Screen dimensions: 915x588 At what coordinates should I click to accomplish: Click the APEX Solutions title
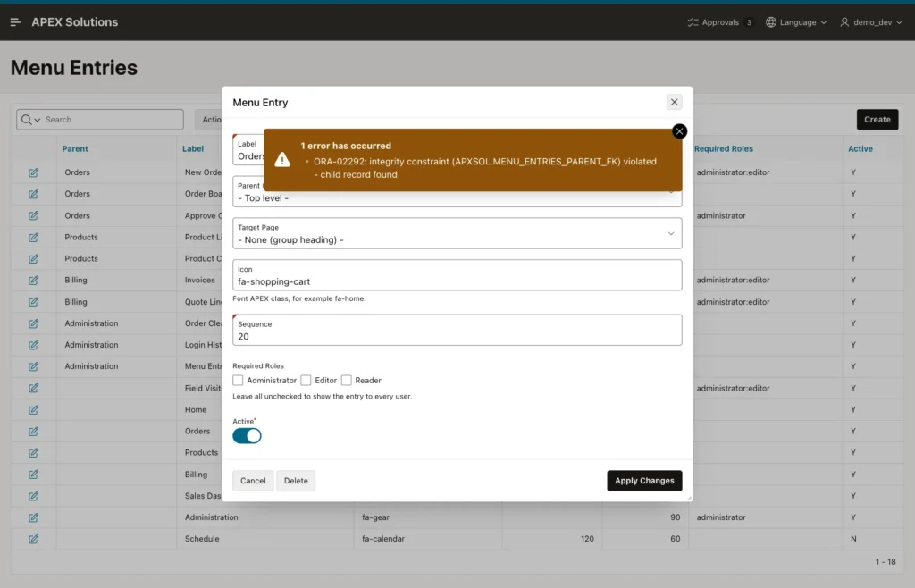click(75, 22)
